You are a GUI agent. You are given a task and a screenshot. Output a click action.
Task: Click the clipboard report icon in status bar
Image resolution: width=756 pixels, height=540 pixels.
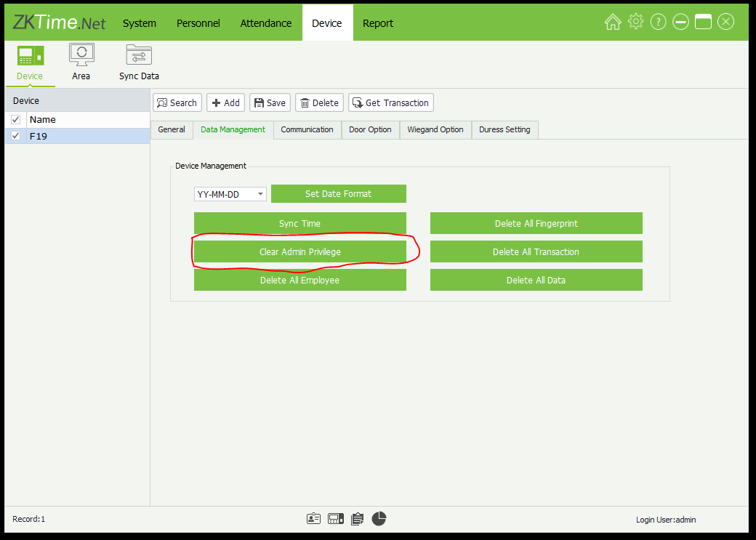point(357,518)
